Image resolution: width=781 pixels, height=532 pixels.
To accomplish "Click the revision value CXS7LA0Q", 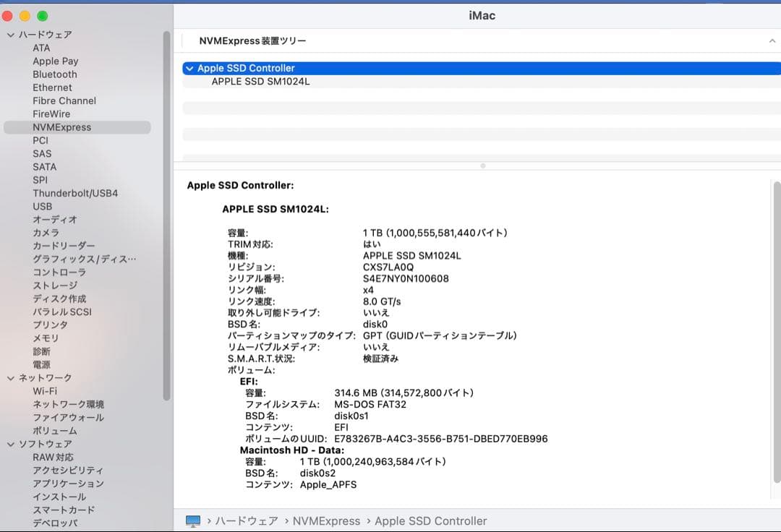I will tap(388, 267).
